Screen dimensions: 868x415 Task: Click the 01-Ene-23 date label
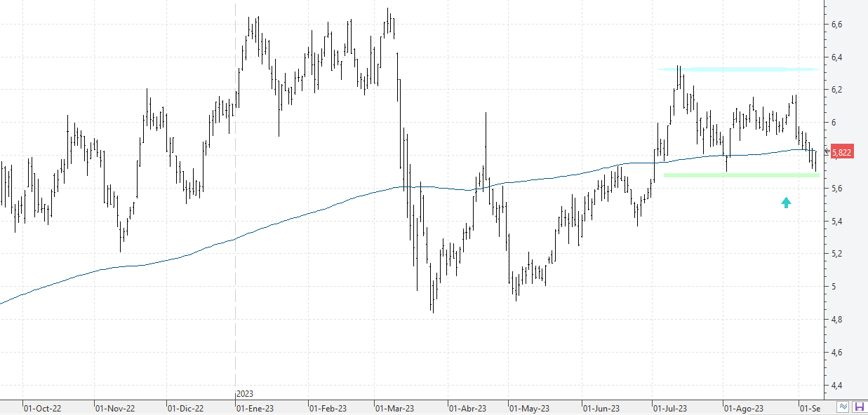[x=255, y=408]
